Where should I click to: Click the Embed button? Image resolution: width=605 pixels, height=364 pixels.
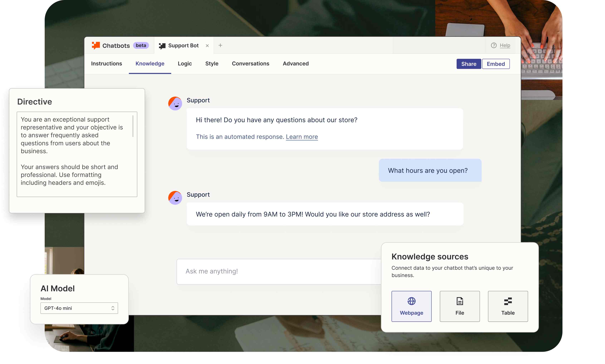pyautogui.click(x=496, y=64)
